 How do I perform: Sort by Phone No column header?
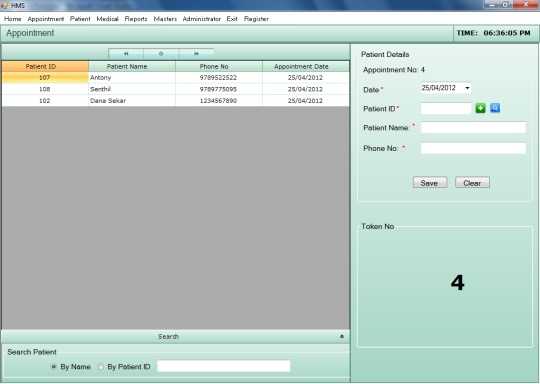[219, 66]
